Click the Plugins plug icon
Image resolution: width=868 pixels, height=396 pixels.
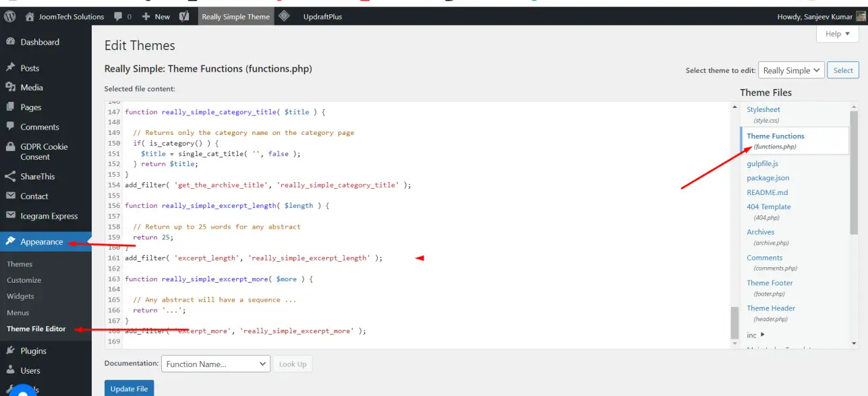pos(10,350)
